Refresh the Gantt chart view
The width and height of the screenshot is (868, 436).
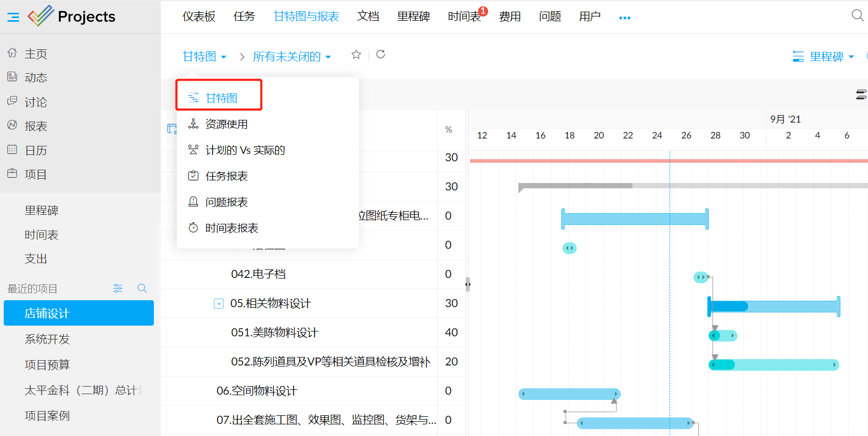(380, 55)
